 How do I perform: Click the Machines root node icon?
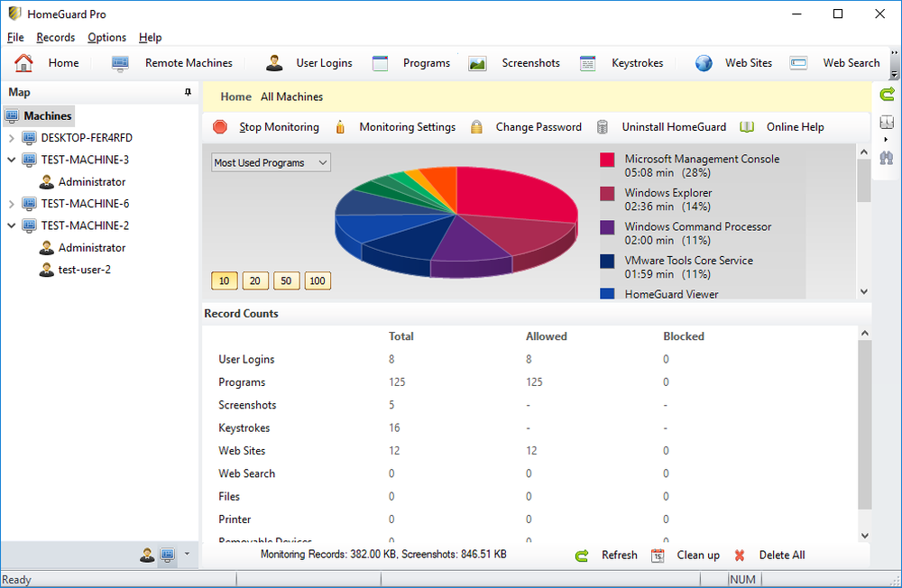[12, 115]
